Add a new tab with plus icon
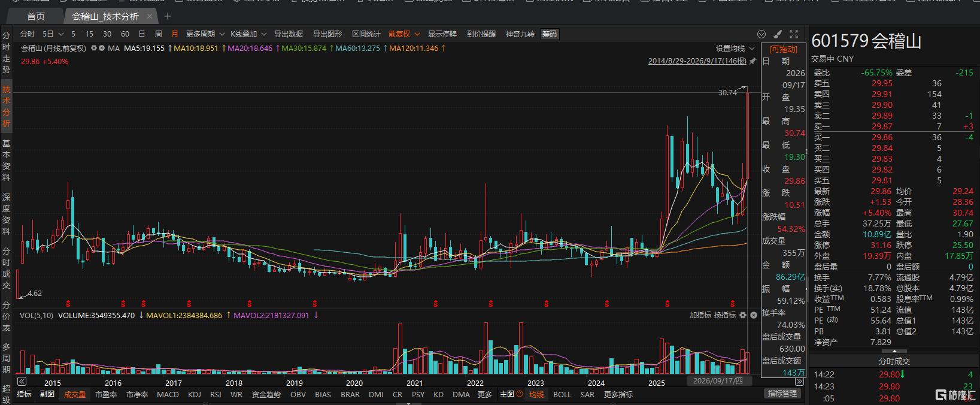980x405 pixels. click(x=168, y=16)
